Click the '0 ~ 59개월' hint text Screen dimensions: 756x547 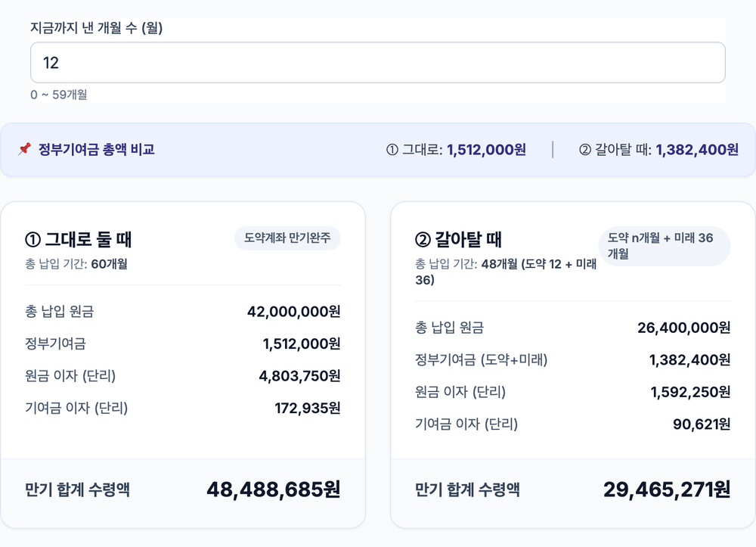tap(59, 95)
